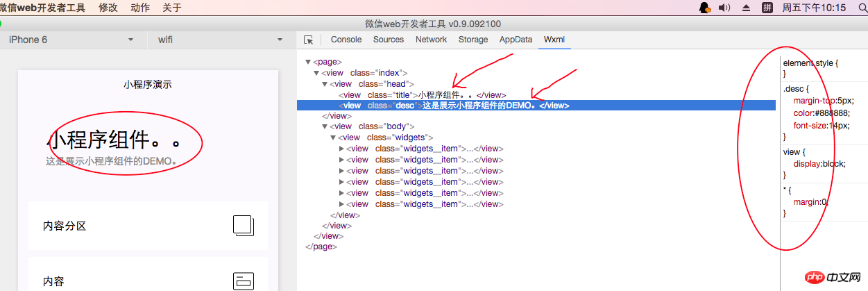Collapse the view class="body" node

point(325,126)
